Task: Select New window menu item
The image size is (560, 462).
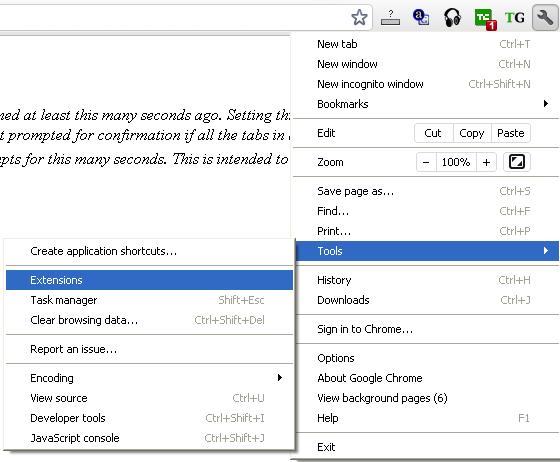Action: coord(425,64)
